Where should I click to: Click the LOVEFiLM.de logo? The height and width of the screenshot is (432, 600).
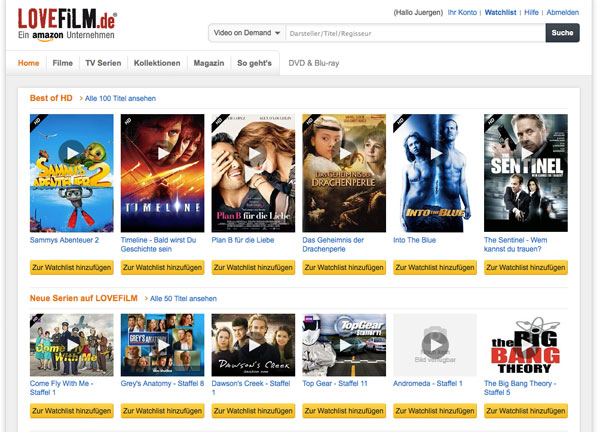(x=67, y=24)
